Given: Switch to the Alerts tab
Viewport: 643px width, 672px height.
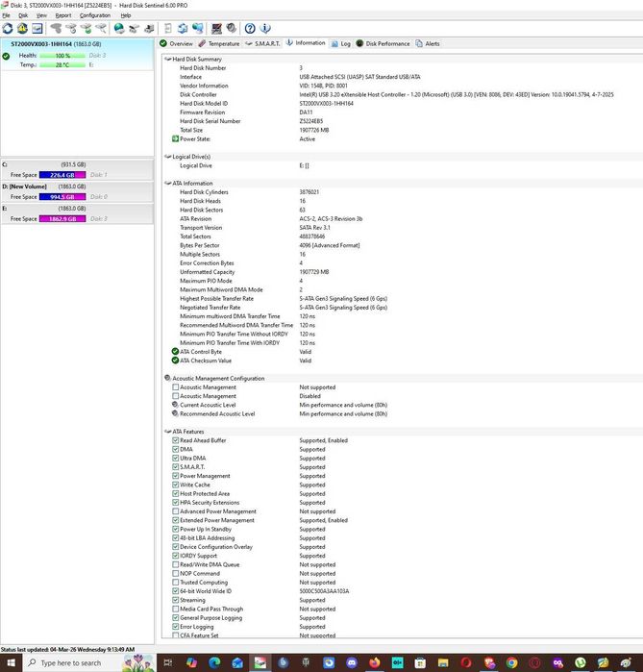Looking at the screenshot, I should coord(428,43).
